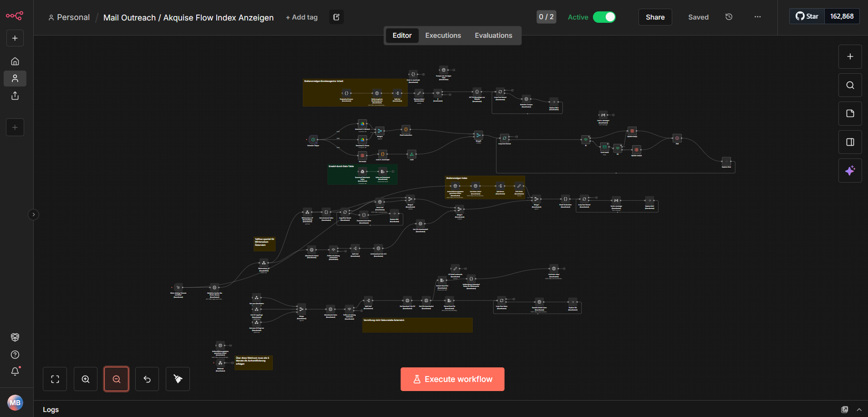
Task: Add a sticky note to canvas
Action: tap(850, 113)
